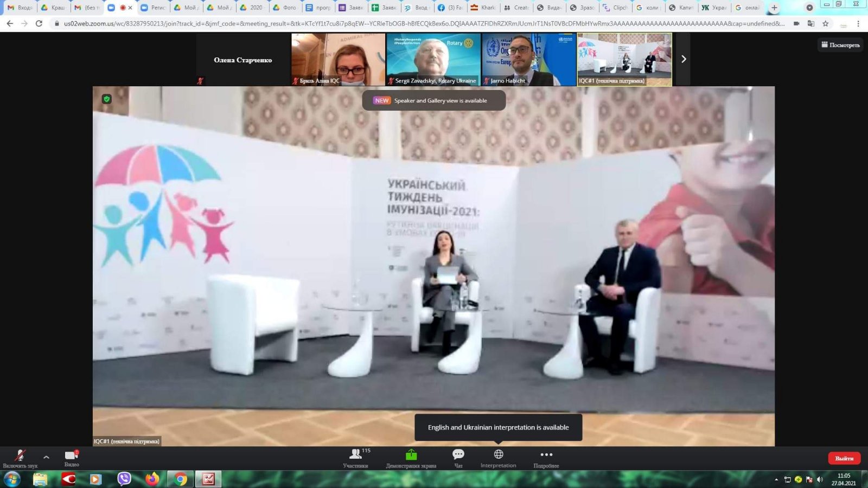Bookmark this page with star icon
The image size is (868, 488).
click(x=825, y=23)
